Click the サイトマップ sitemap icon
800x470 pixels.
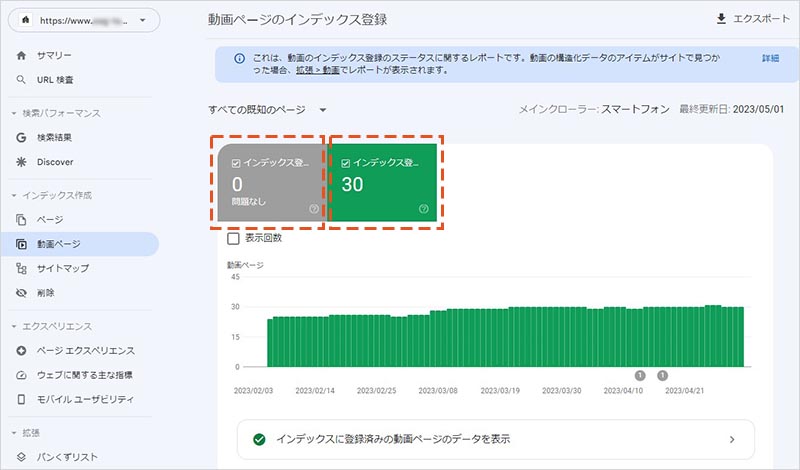click(22, 268)
